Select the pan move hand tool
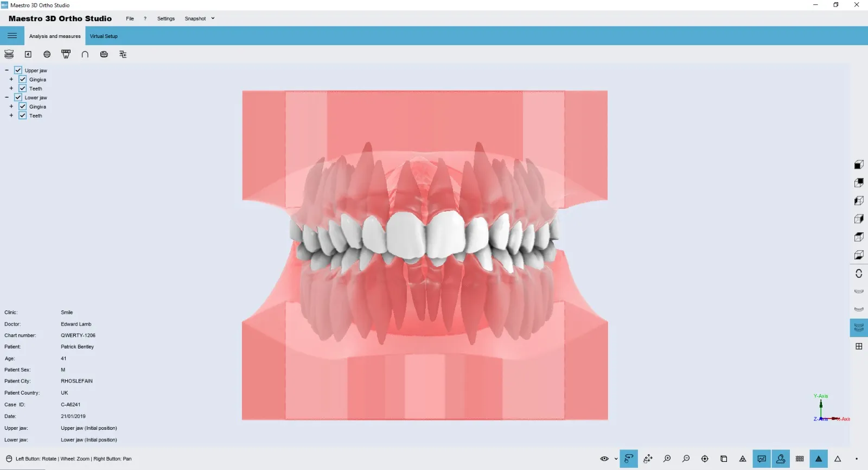 tap(648, 459)
